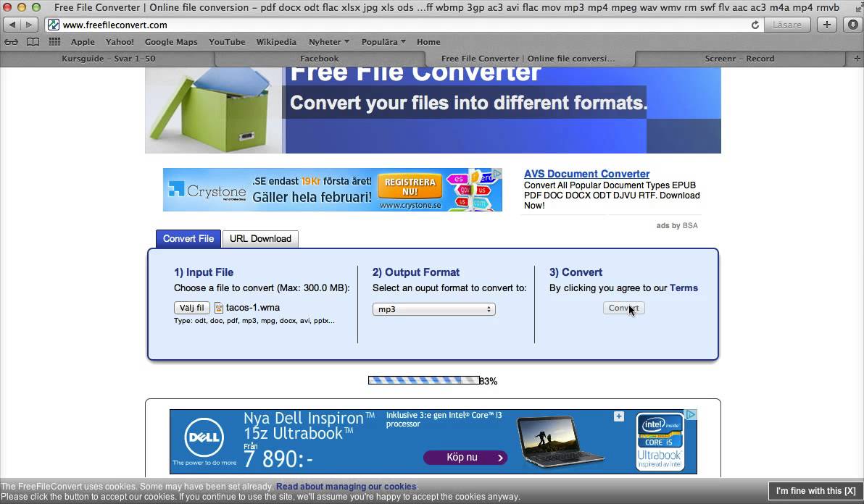This screenshot has width=864, height=504.
Task: Switch to the Kursguide – Svar 1-50 tab
Action: [108, 59]
